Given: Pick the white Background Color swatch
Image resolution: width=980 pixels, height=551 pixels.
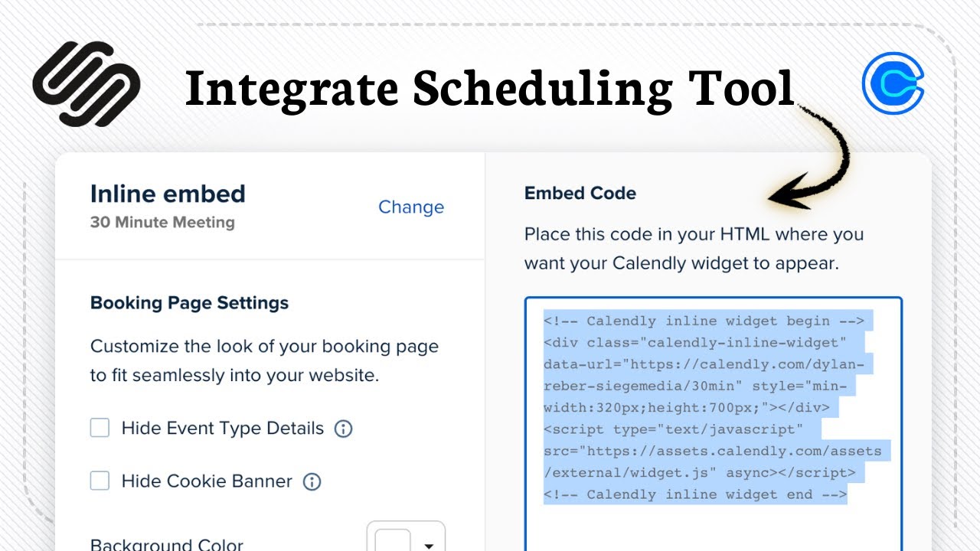Looking at the screenshot, I should [392, 540].
